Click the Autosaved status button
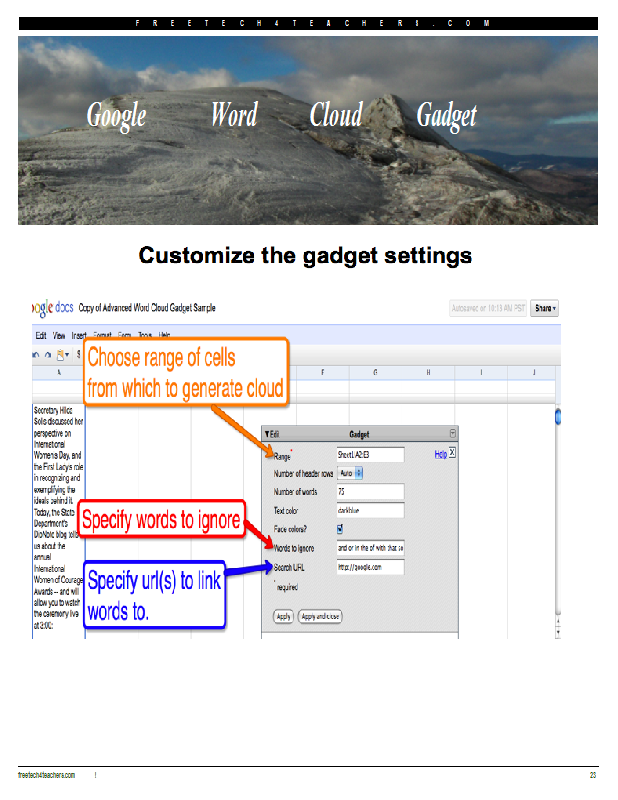The height and width of the screenshot is (800, 618). click(488, 308)
